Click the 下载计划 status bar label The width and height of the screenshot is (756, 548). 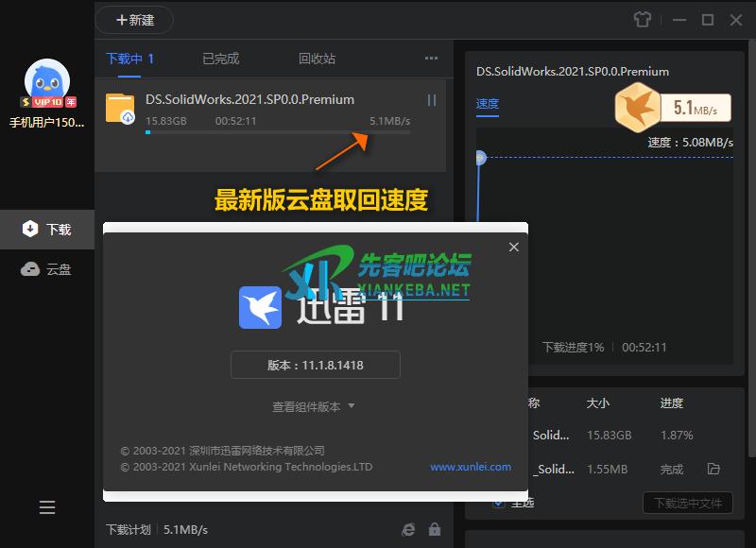tap(128, 530)
